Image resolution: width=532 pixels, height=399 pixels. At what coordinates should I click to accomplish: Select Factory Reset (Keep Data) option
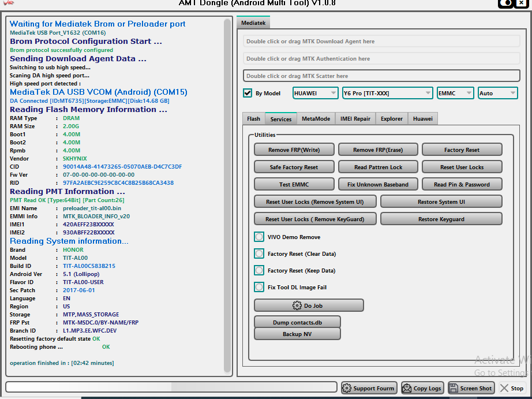[x=259, y=270]
